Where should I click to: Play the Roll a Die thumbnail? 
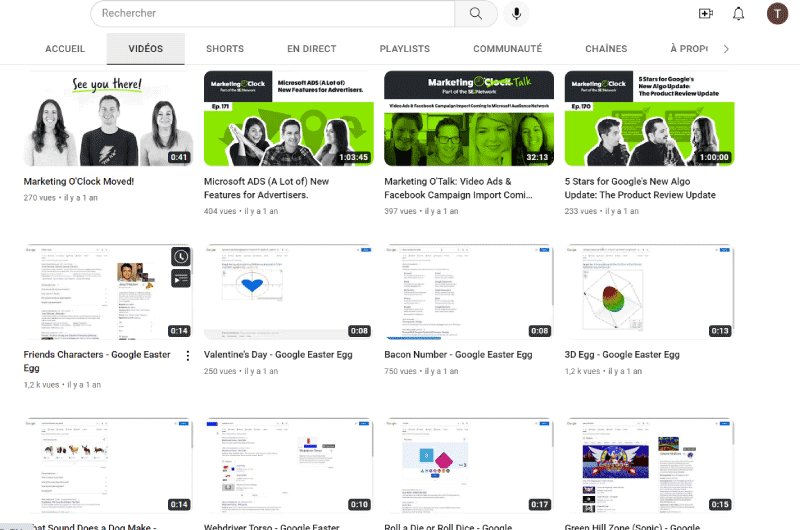pos(469,465)
